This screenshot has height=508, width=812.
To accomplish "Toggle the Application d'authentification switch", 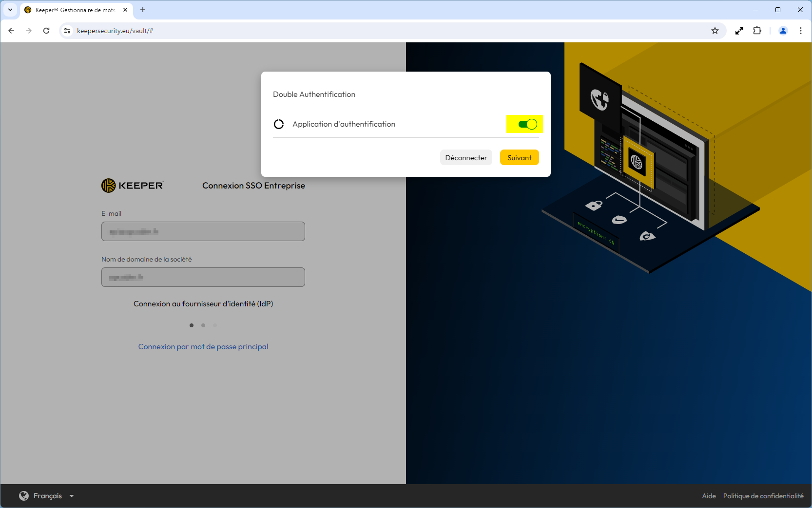I will pyautogui.click(x=527, y=124).
